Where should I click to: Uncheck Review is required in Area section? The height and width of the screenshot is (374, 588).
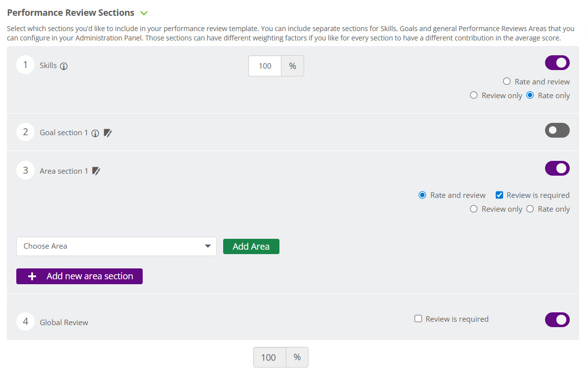[x=499, y=195]
